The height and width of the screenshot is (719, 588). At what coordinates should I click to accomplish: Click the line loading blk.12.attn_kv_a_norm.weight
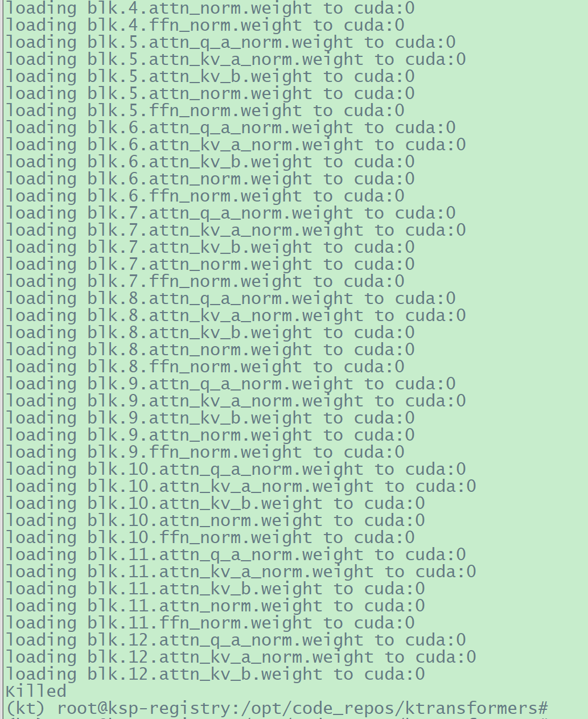pyautogui.click(x=241, y=657)
